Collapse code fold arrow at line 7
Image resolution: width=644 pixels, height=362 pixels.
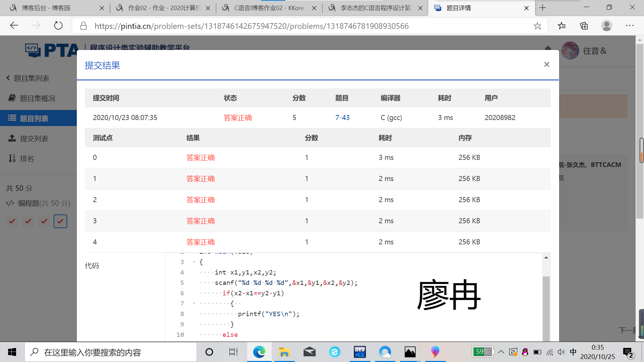pos(194,304)
